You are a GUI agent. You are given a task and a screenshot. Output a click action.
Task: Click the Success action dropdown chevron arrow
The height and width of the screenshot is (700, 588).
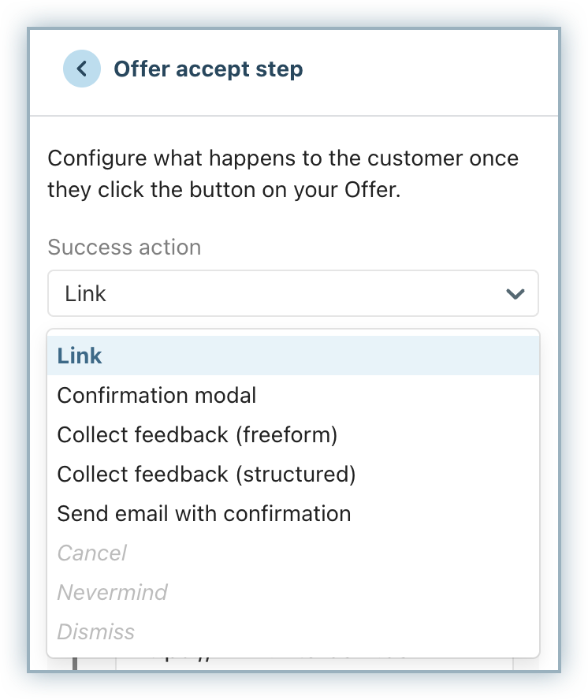tap(515, 294)
